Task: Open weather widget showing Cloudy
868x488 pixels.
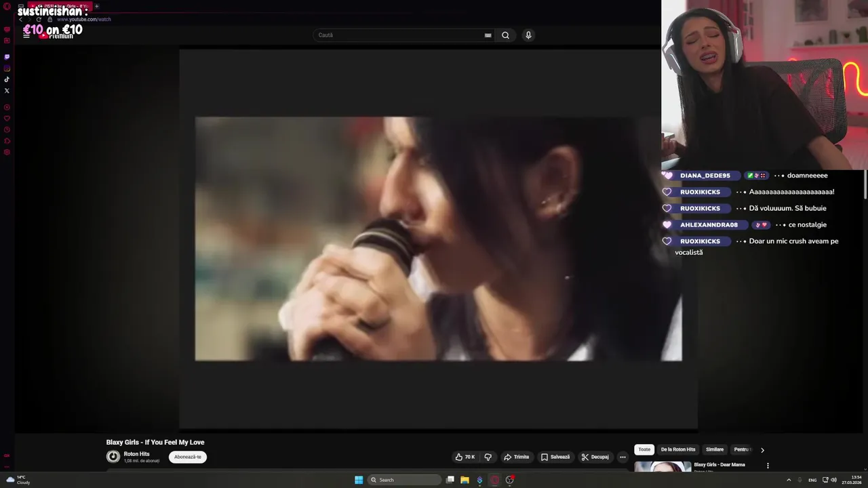Action: pos(18,480)
